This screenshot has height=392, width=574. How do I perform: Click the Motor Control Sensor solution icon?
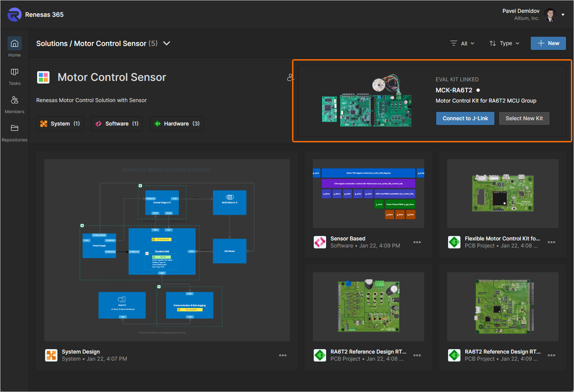[43, 77]
